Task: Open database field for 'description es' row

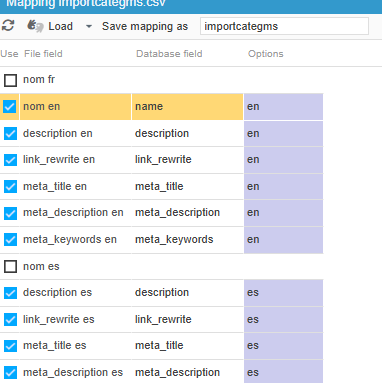Action: click(x=187, y=293)
